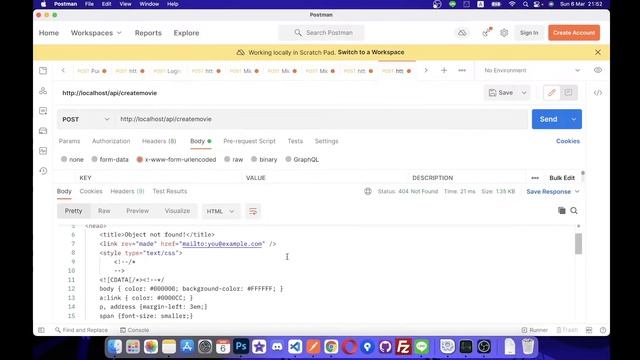Click the Bulk Edit link
The width and height of the screenshot is (640, 360).
click(x=562, y=178)
